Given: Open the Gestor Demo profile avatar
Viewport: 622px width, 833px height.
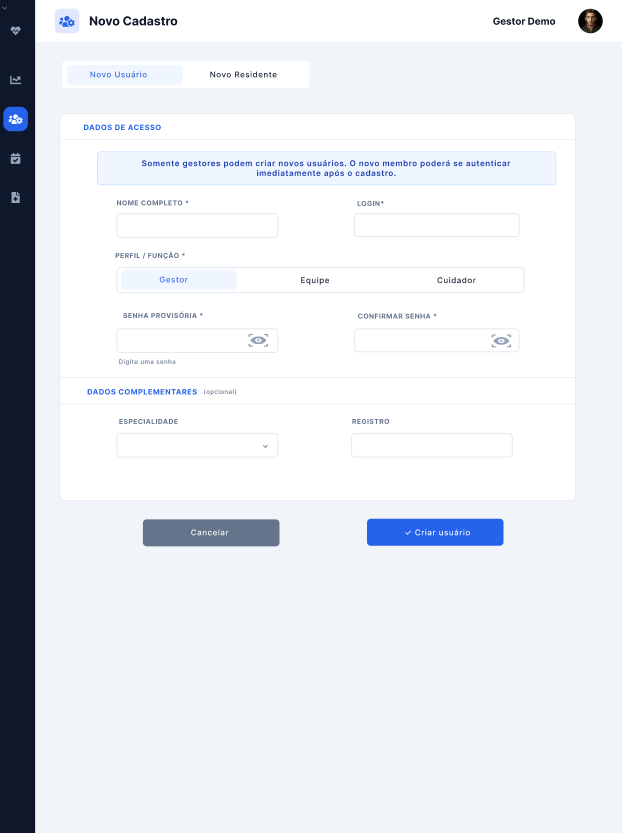Looking at the screenshot, I should tap(590, 21).
